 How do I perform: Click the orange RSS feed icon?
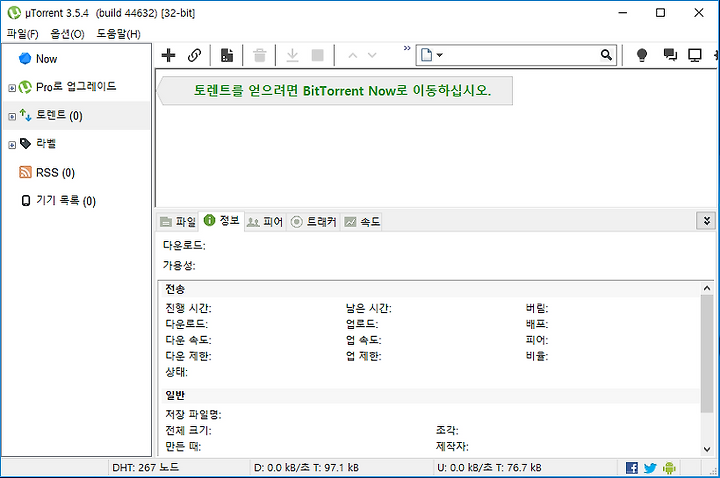coord(25,172)
